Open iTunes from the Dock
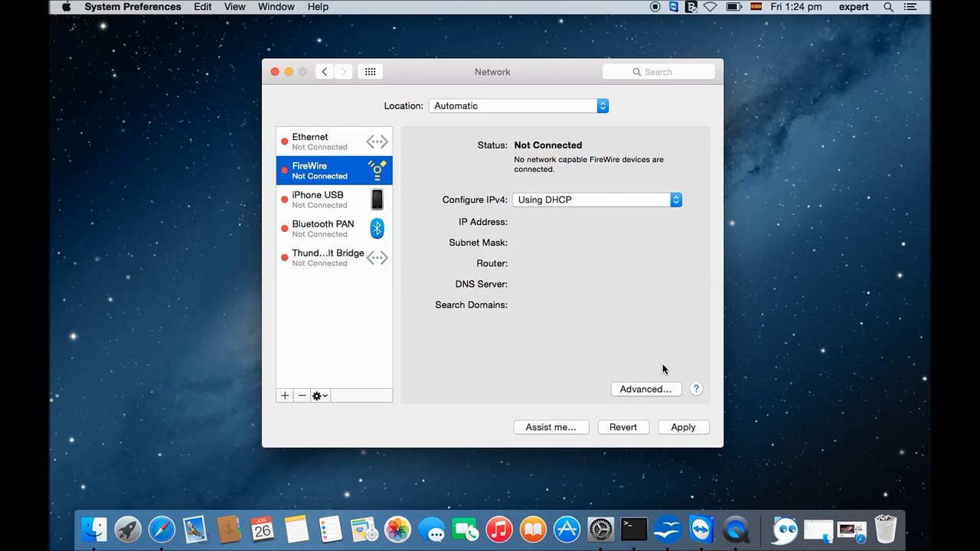Viewport: 980px width, 551px height. pos(498,529)
